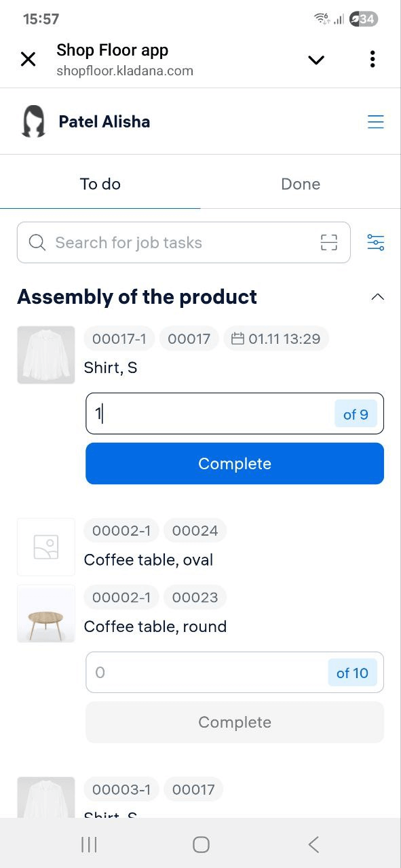Click the signal strength indicator in status bar
This screenshot has width=401, height=868.
click(x=338, y=19)
